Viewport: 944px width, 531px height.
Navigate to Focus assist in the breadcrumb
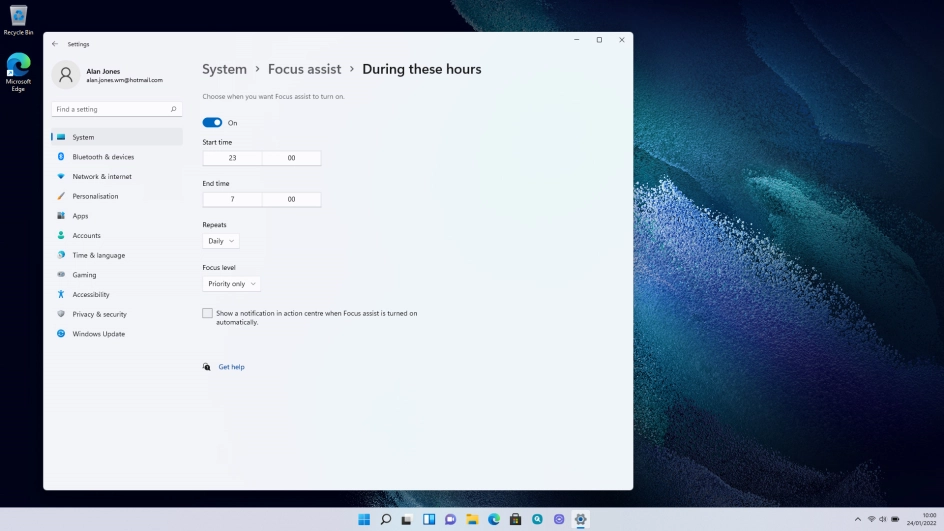point(304,69)
